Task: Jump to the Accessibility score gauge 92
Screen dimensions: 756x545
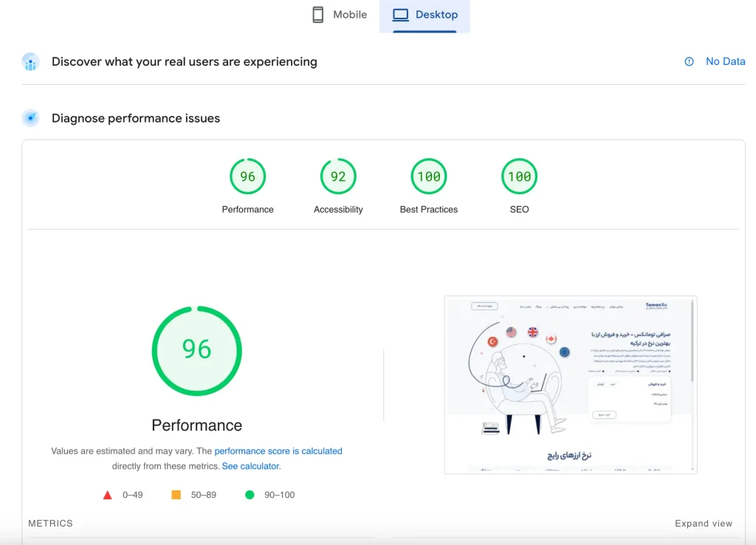Action: tap(338, 186)
